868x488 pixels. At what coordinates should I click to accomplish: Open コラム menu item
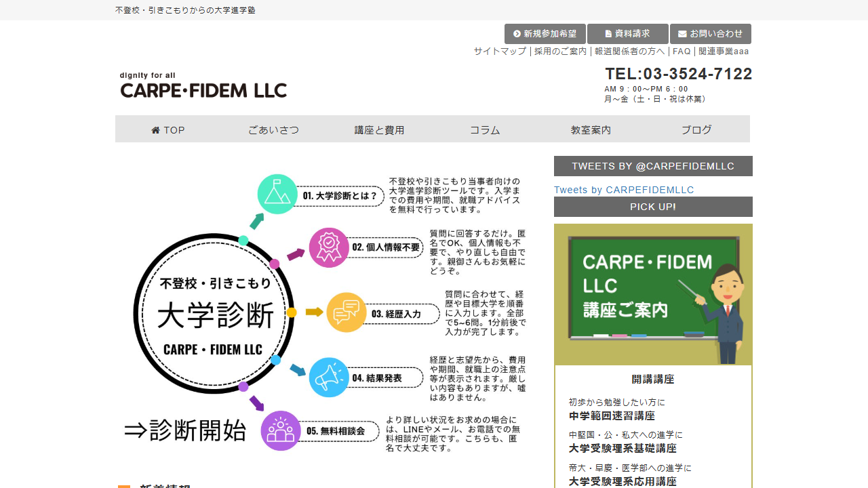[x=486, y=129]
